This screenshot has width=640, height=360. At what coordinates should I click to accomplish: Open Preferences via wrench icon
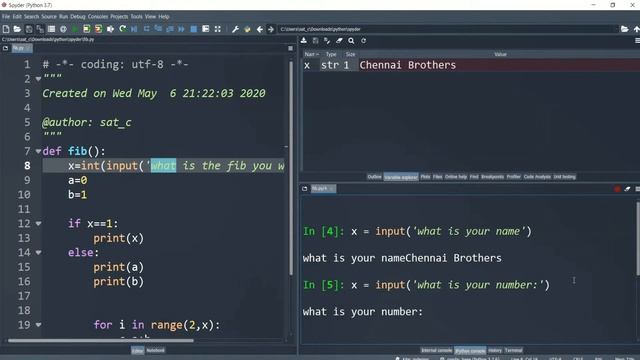(236, 29)
